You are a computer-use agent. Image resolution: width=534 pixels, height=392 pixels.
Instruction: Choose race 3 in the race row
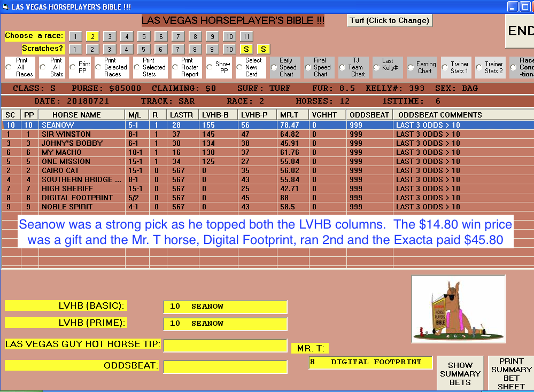tap(110, 36)
